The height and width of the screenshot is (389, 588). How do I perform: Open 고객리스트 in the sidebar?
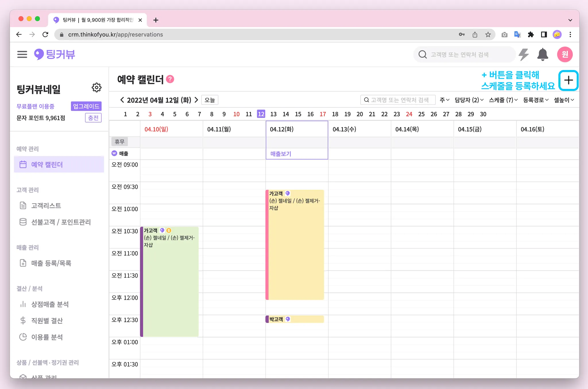(46, 205)
